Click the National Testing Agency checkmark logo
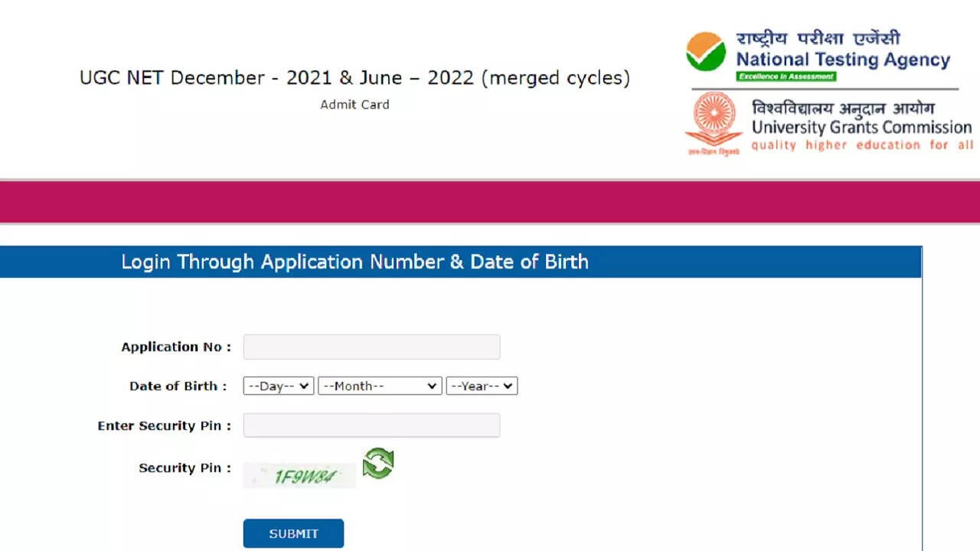This screenshot has width=980, height=551. point(705,52)
